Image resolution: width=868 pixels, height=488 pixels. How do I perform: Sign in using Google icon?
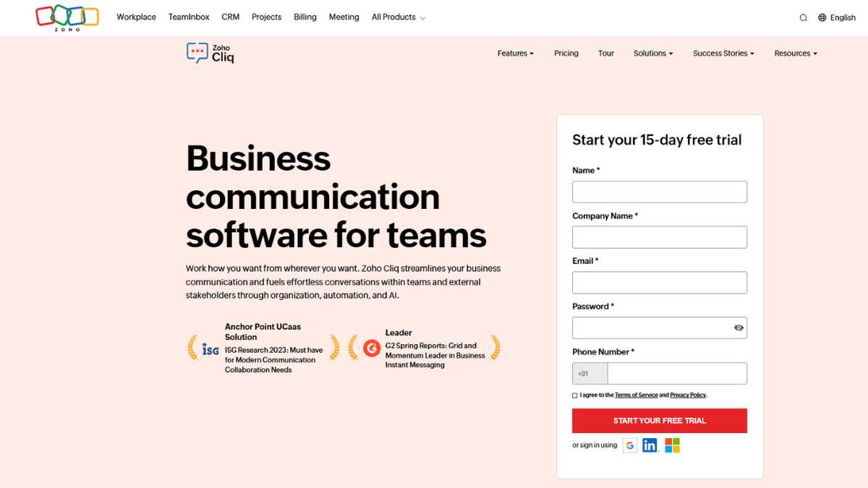coord(630,445)
